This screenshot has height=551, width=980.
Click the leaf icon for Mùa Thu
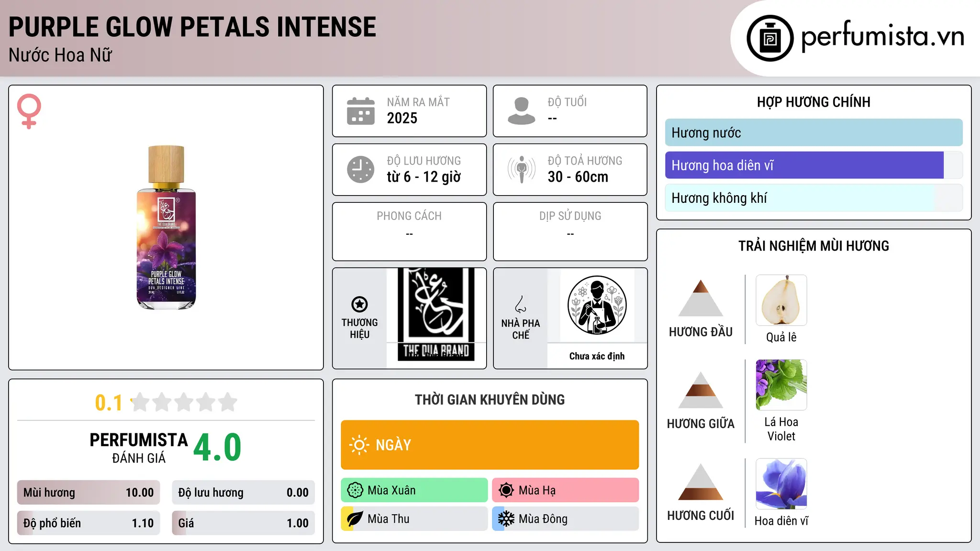tap(355, 519)
